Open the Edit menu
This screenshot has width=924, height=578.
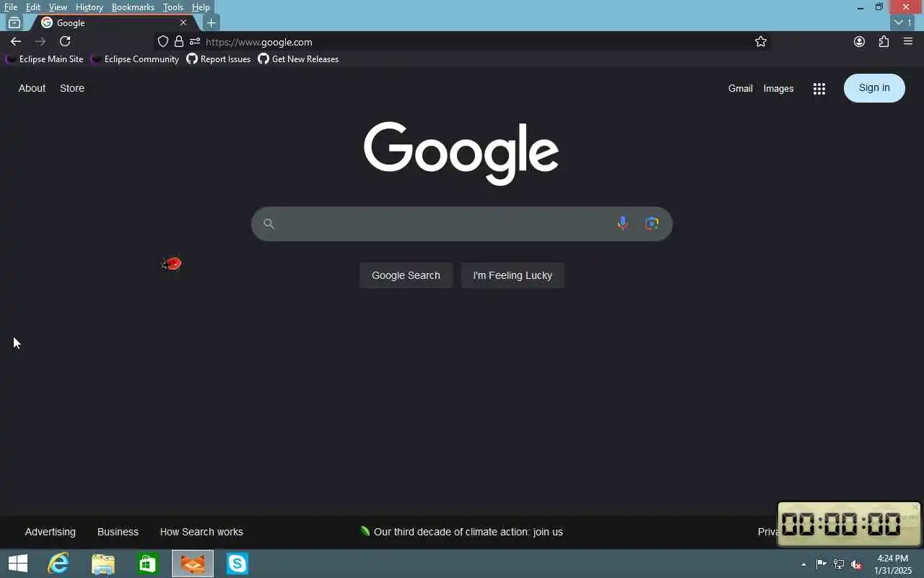coord(33,7)
